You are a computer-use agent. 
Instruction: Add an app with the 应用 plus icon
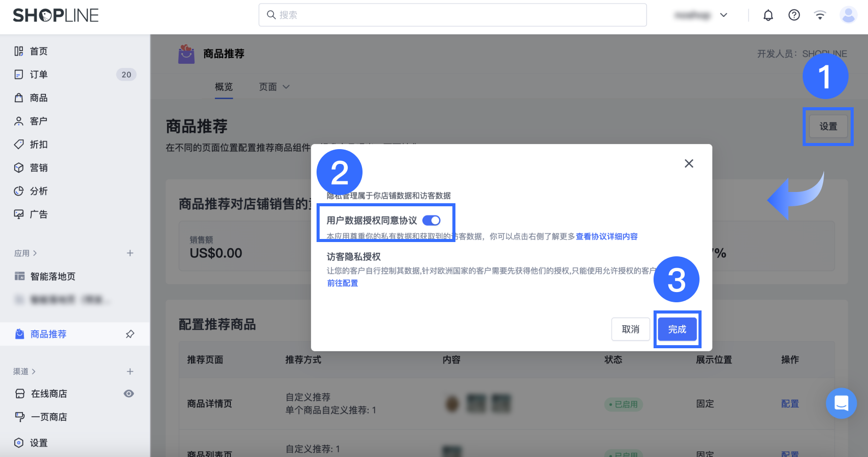[x=130, y=253]
